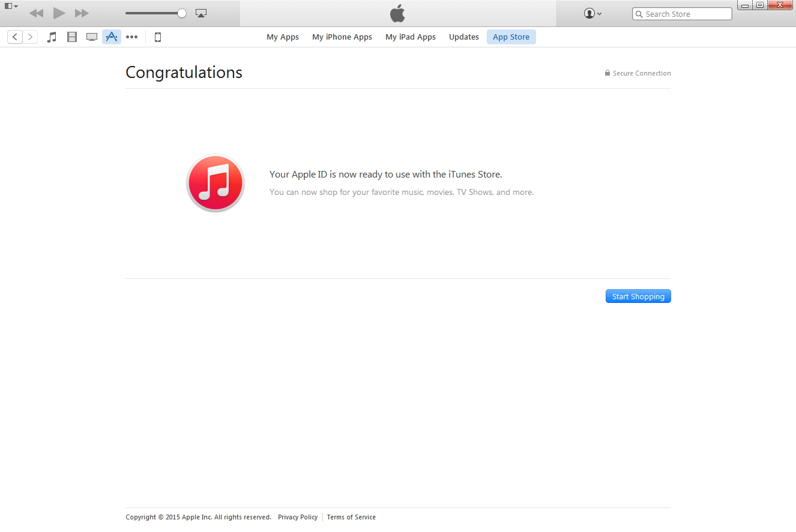
Task: Restore down the iTunes window
Action: pyautogui.click(x=759, y=5)
